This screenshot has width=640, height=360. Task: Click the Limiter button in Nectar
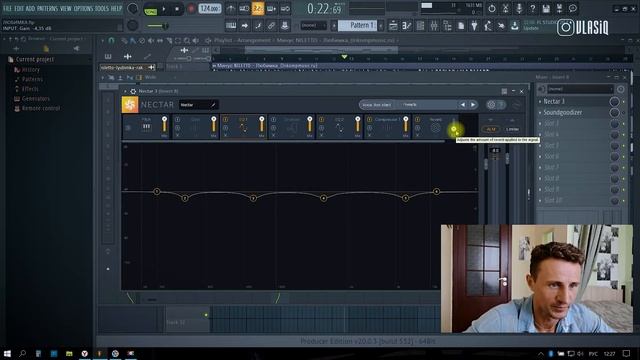tap(512, 129)
